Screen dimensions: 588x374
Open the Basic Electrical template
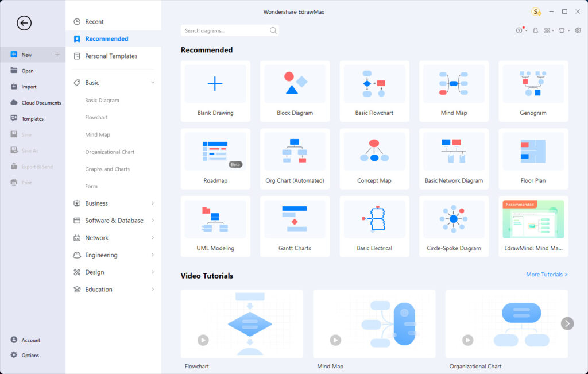coord(374,226)
